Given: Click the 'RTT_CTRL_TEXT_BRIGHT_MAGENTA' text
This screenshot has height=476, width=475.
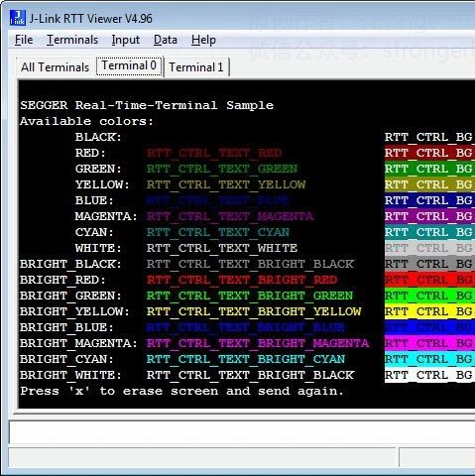Looking at the screenshot, I should coord(258,343).
